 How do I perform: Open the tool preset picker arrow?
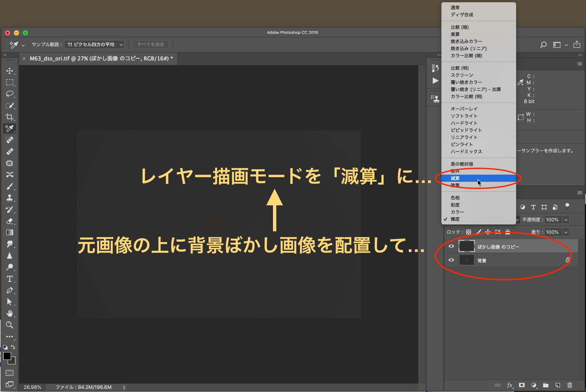coord(23,45)
